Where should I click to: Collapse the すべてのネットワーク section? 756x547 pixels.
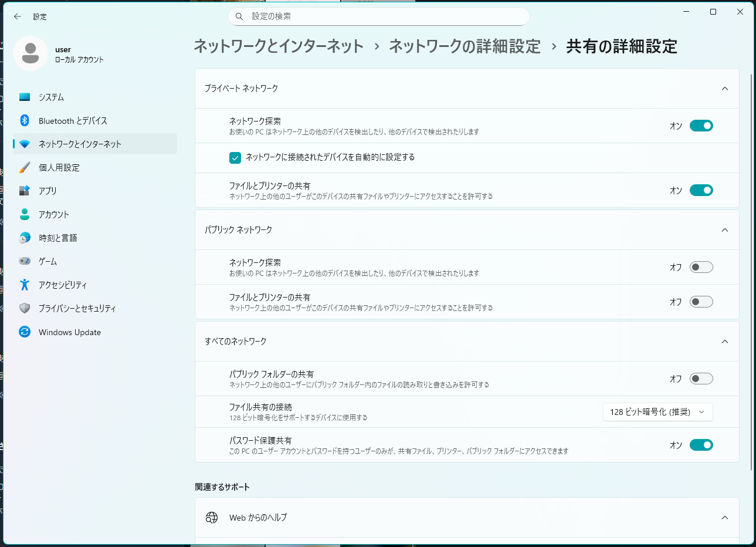point(724,342)
